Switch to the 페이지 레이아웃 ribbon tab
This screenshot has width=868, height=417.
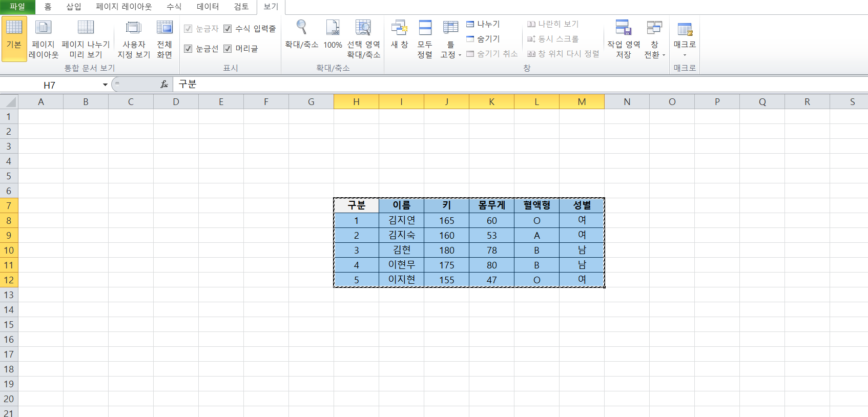point(124,7)
